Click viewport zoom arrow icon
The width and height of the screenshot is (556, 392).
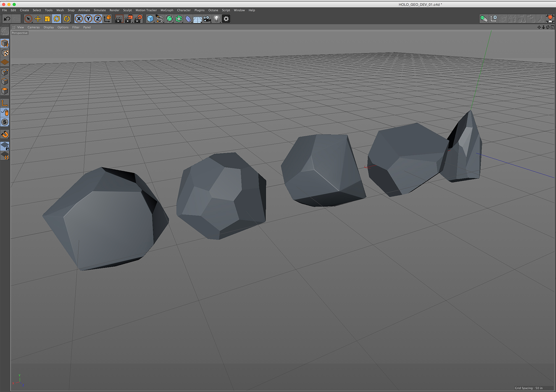tap(544, 27)
